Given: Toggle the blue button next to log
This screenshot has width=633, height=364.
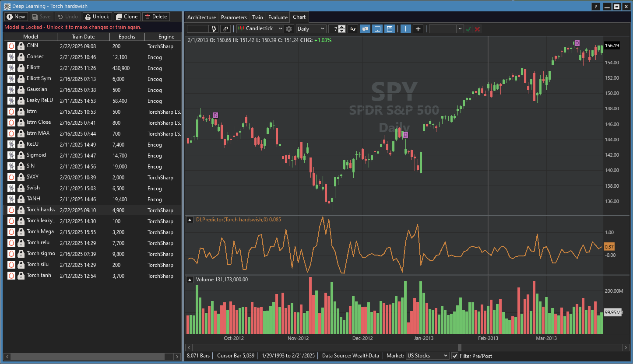Looking at the screenshot, I should (x=365, y=29).
